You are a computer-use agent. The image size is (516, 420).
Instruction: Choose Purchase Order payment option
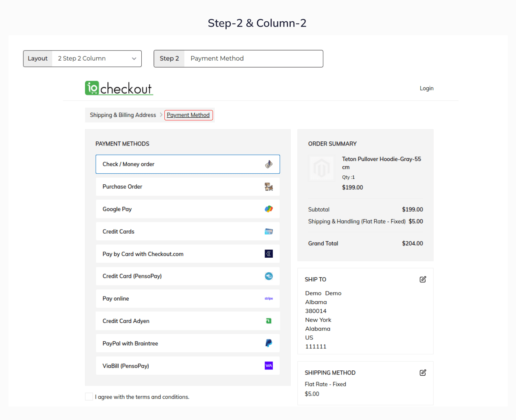point(187,187)
